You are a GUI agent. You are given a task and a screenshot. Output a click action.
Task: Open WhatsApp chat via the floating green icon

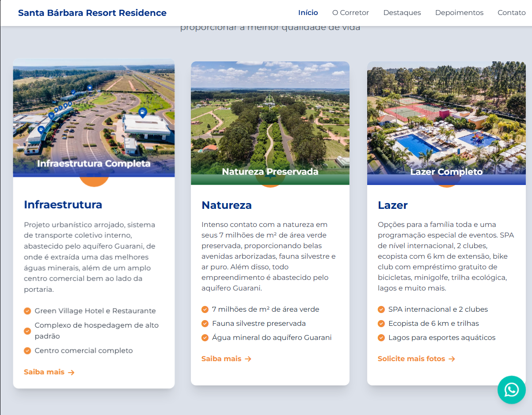(511, 390)
